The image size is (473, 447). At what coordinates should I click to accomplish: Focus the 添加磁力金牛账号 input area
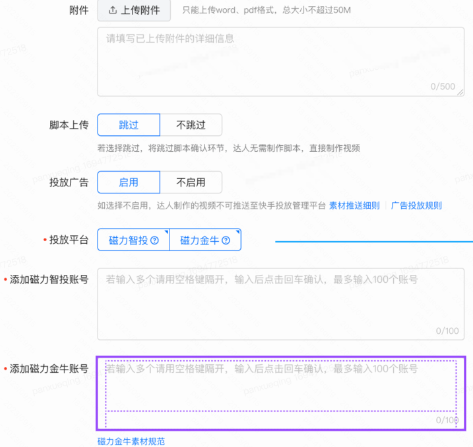tap(281, 393)
